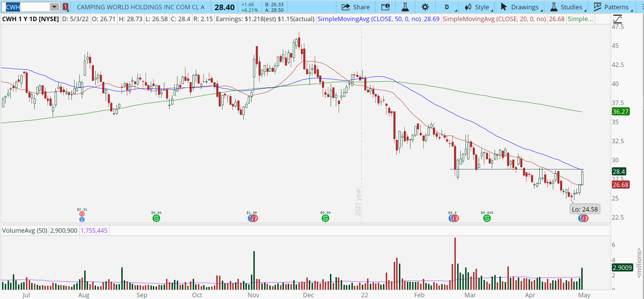Click the VolumeAvg (50) study label
Image resolution: width=644 pixels, height=299 pixels.
25,231
